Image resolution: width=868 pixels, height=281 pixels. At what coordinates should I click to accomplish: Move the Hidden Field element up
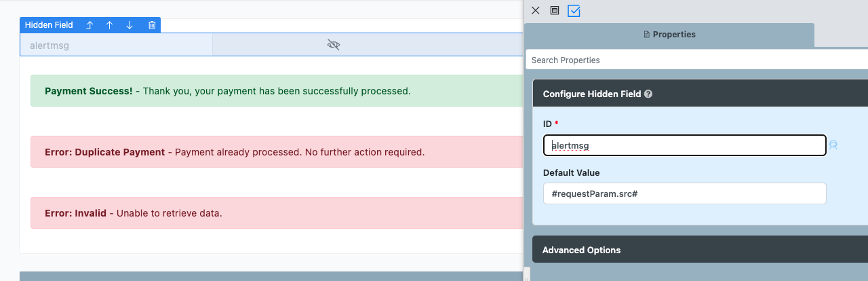[x=109, y=25]
